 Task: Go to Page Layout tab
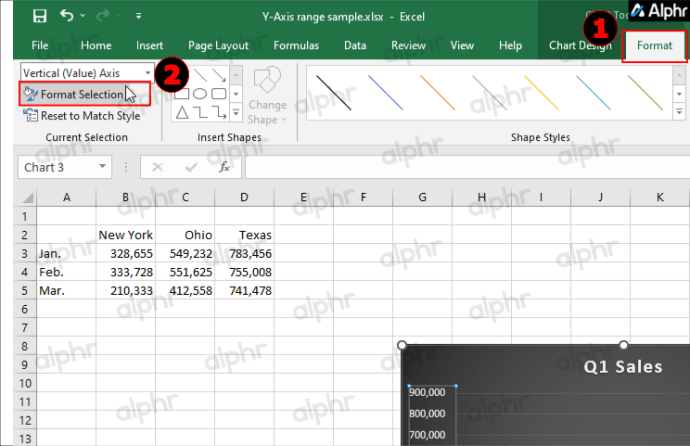tap(218, 46)
